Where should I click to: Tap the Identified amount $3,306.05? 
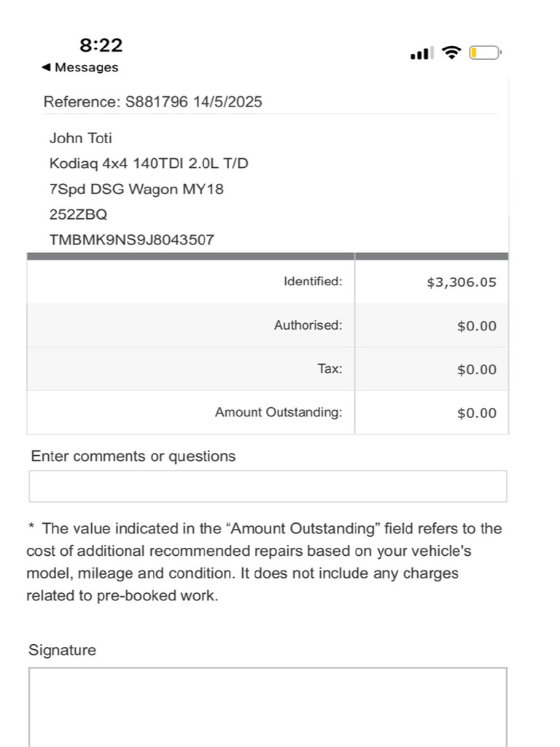click(x=462, y=282)
